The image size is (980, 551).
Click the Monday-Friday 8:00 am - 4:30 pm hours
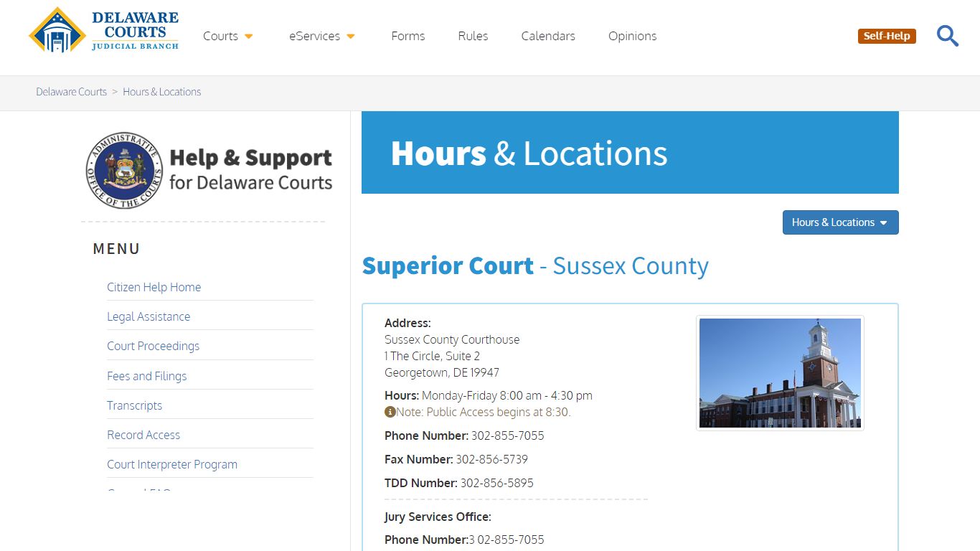(507, 395)
